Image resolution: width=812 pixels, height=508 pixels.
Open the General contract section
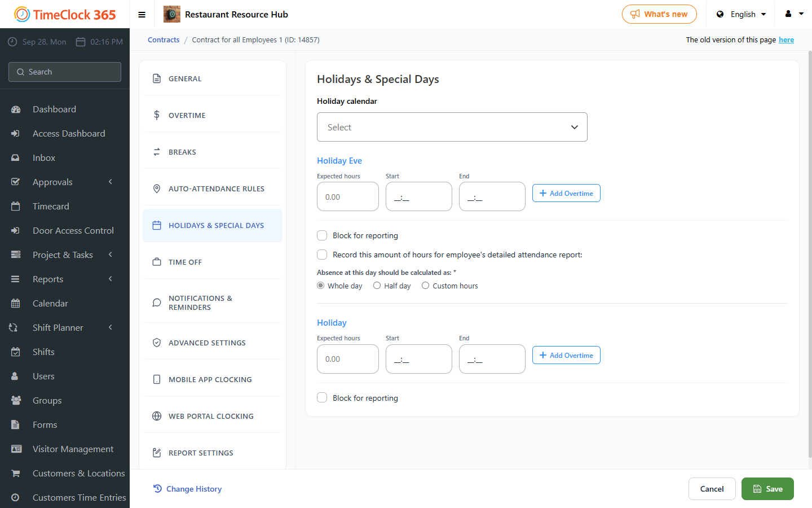[x=213, y=78]
